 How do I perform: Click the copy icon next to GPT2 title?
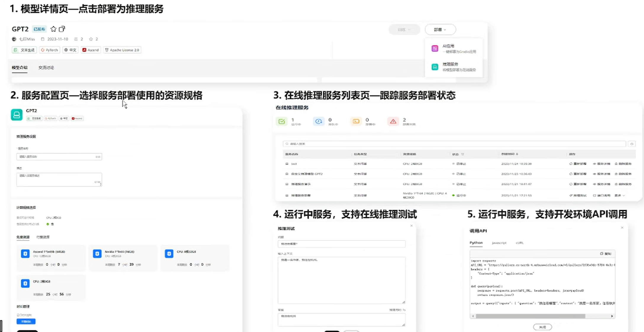tap(62, 29)
